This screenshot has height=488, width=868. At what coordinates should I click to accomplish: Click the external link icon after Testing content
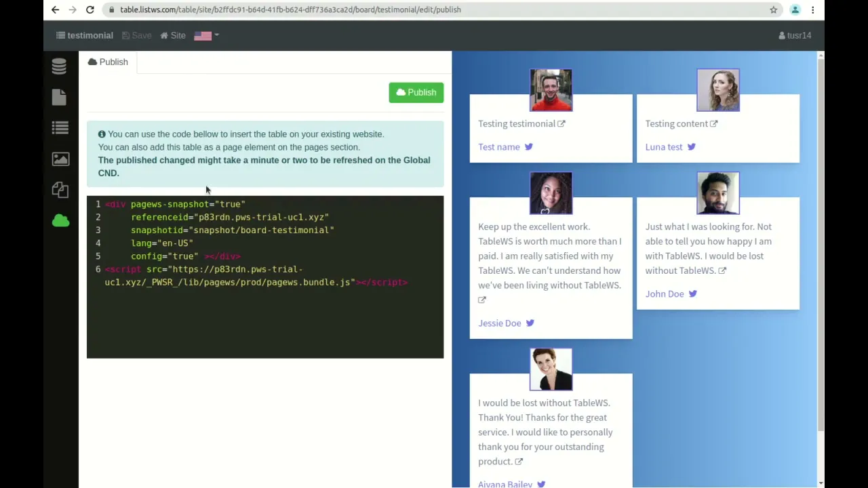[x=714, y=123]
